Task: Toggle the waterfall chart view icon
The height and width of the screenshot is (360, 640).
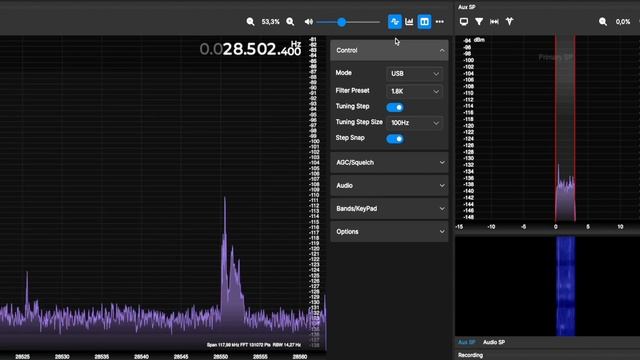Action: 409,22
